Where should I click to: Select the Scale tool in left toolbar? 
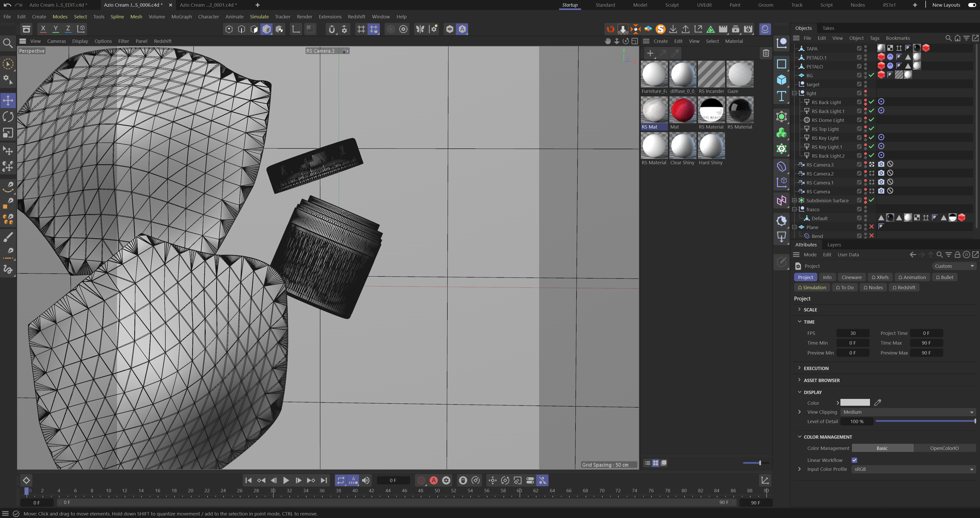click(8, 133)
